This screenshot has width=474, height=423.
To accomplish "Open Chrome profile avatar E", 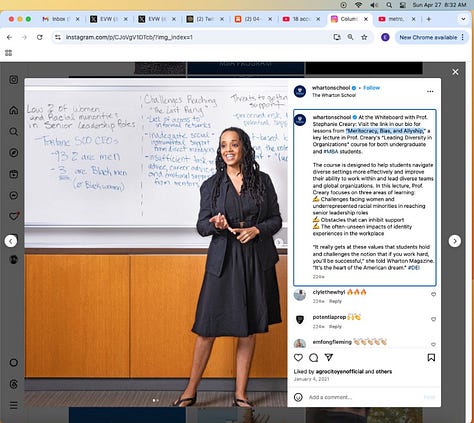I will pyautogui.click(x=385, y=37).
